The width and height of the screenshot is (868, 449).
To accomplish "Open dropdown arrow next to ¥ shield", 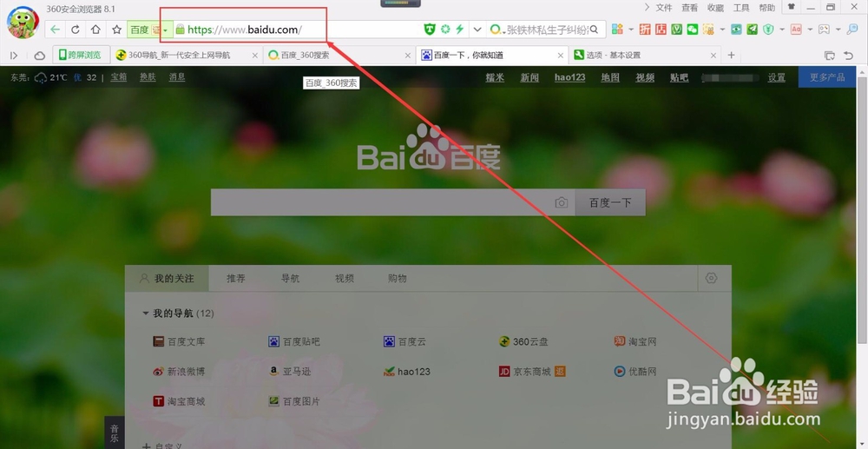I will [781, 30].
